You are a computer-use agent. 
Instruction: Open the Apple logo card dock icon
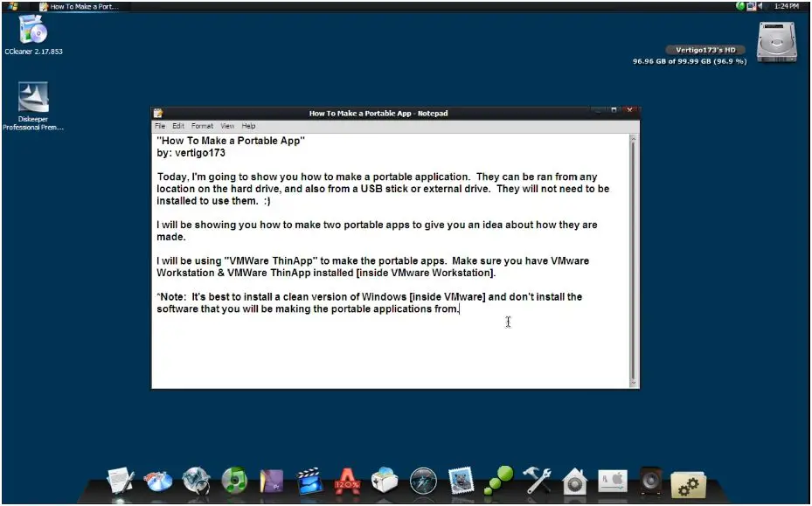[613, 481]
